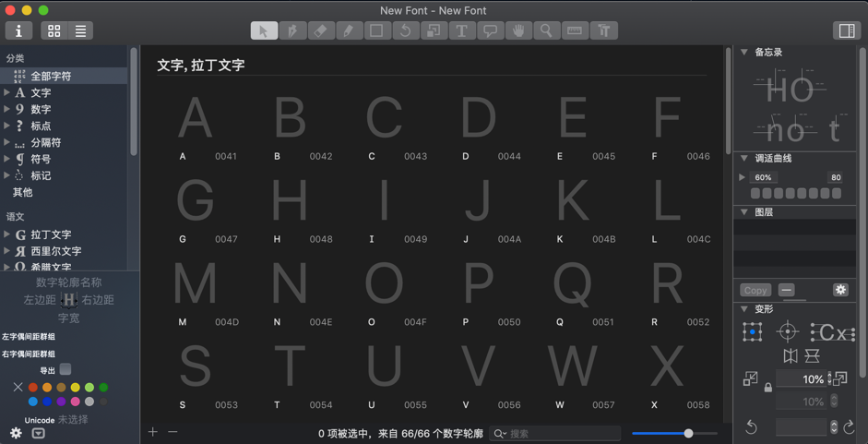Click the crosshair reference point icon
Image resolution: width=868 pixels, height=444 pixels.
[787, 332]
